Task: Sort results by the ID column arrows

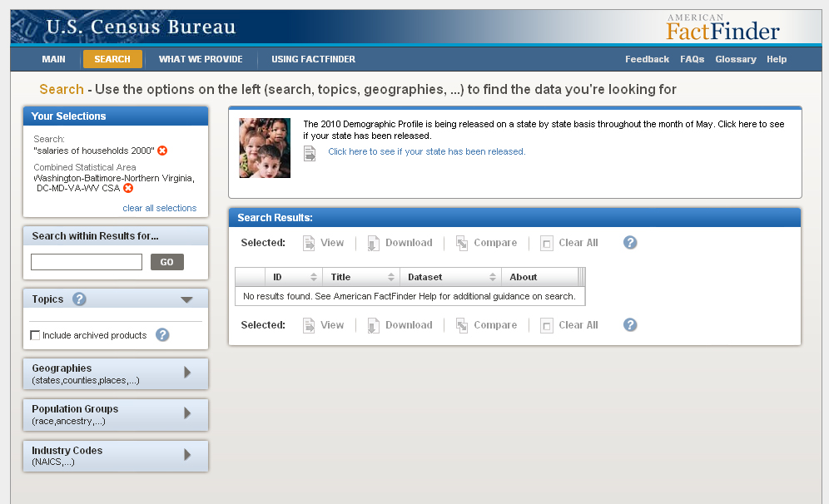Action: (x=314, y=277)
